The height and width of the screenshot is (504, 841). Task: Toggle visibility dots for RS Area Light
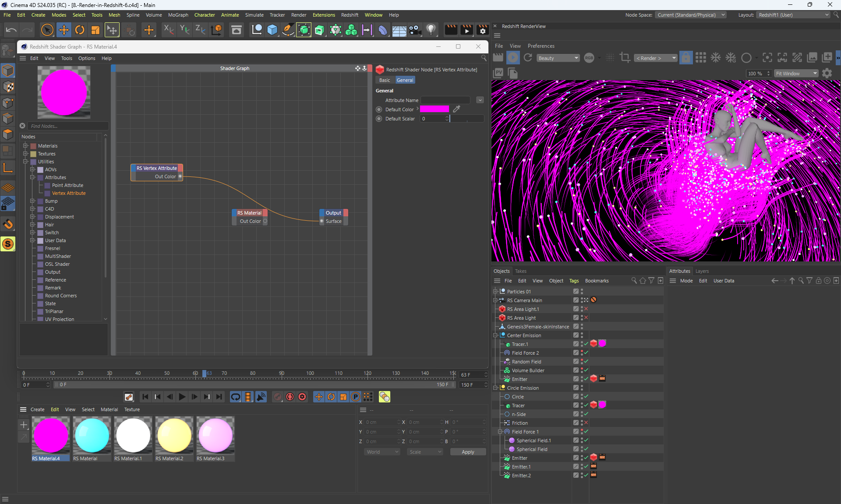click(x=582, y=318)
